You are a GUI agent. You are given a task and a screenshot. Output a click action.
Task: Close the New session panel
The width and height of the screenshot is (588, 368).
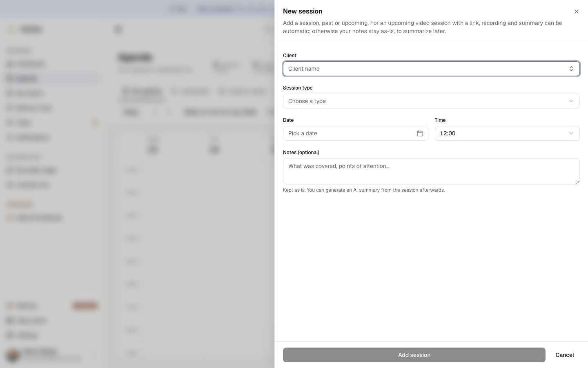pos(576,11)
